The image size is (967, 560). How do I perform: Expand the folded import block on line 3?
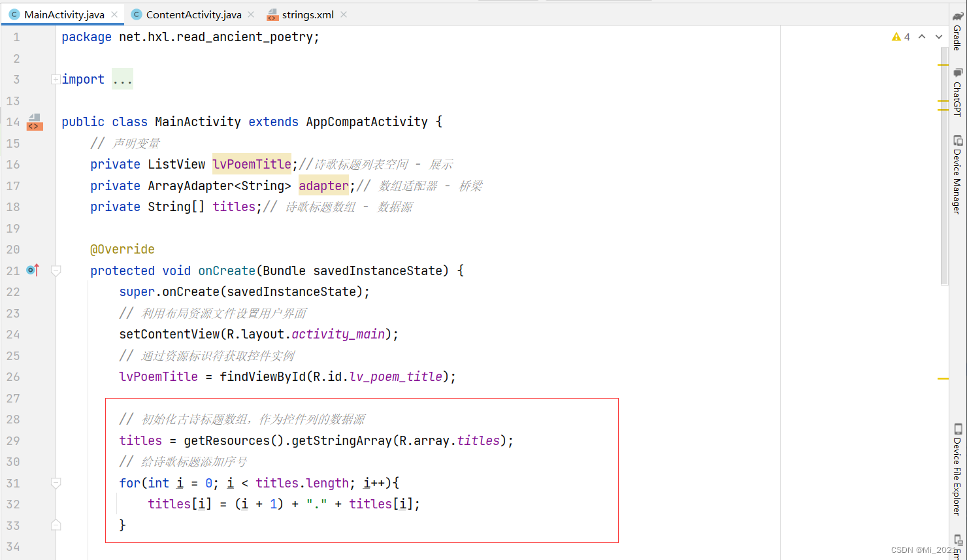pos(56,80)
